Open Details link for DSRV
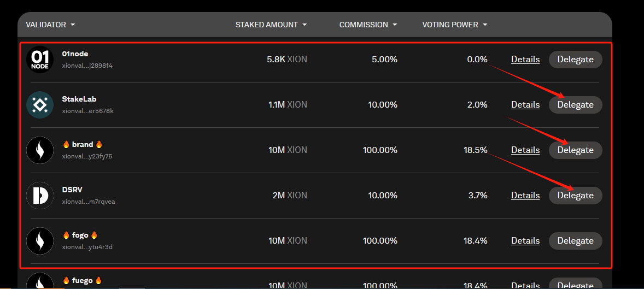Screen dimensions: 644x289 525,196
